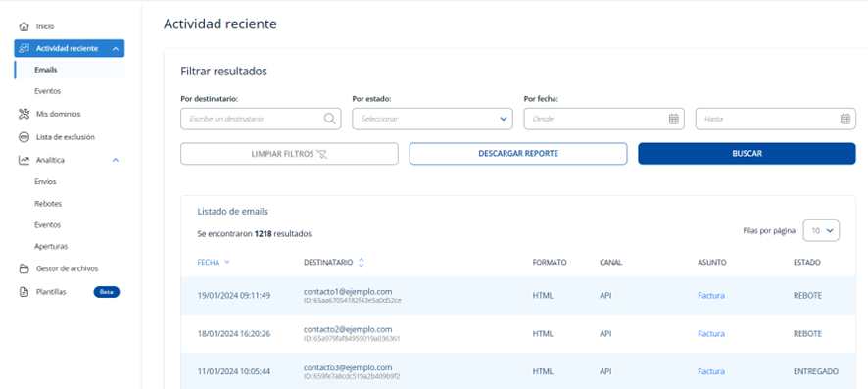Click recipient contacto1@ejemplo.com
The width and height of the screenshot is (868, 389).
[x=348, y=292]
